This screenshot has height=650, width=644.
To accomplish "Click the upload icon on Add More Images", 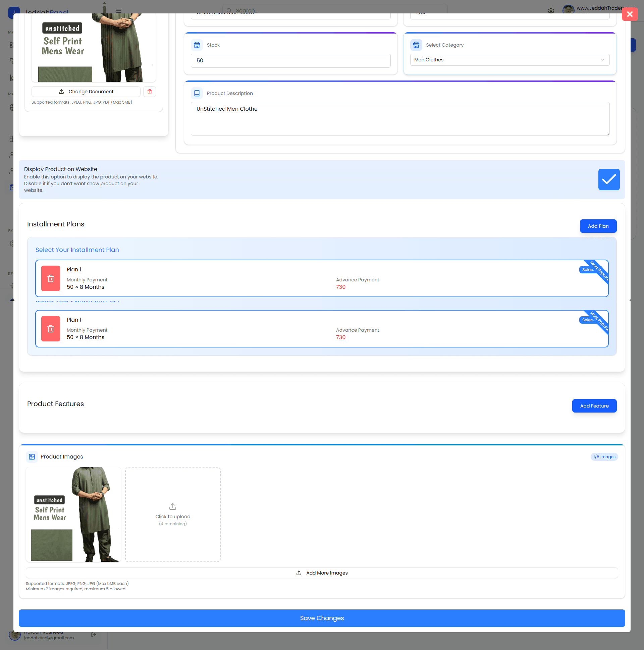I will click(299, 573).
